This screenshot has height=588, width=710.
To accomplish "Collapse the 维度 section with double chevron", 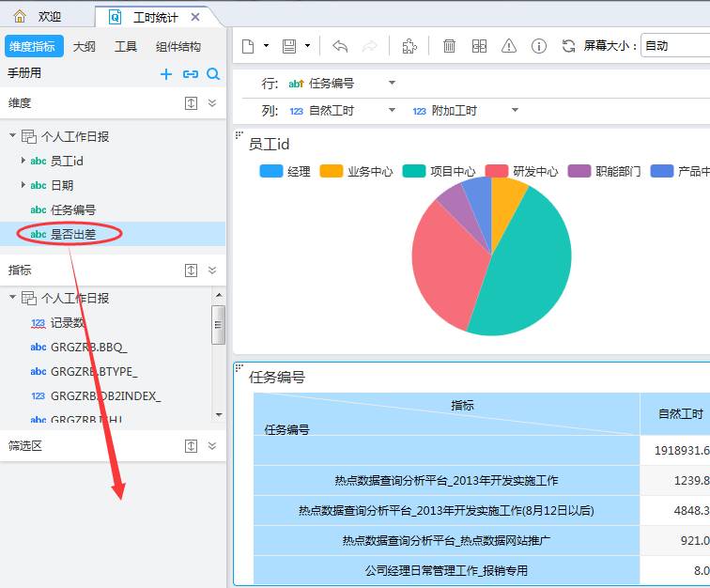I will click(x=212, y=102).
